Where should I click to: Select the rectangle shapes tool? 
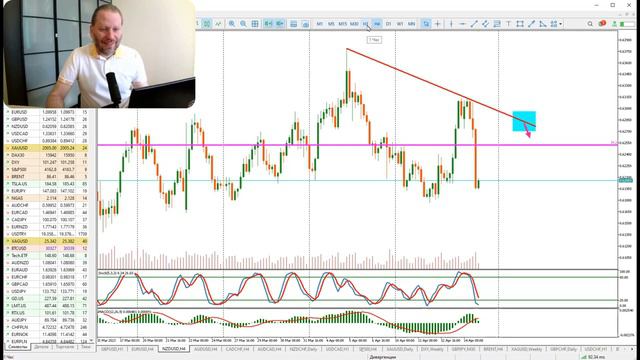(520, 24)
